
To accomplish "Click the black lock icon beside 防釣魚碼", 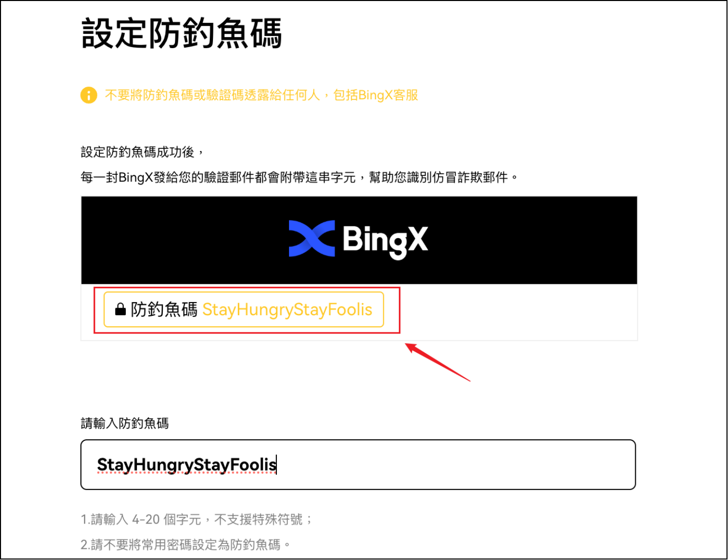I will tap(120, 309).
